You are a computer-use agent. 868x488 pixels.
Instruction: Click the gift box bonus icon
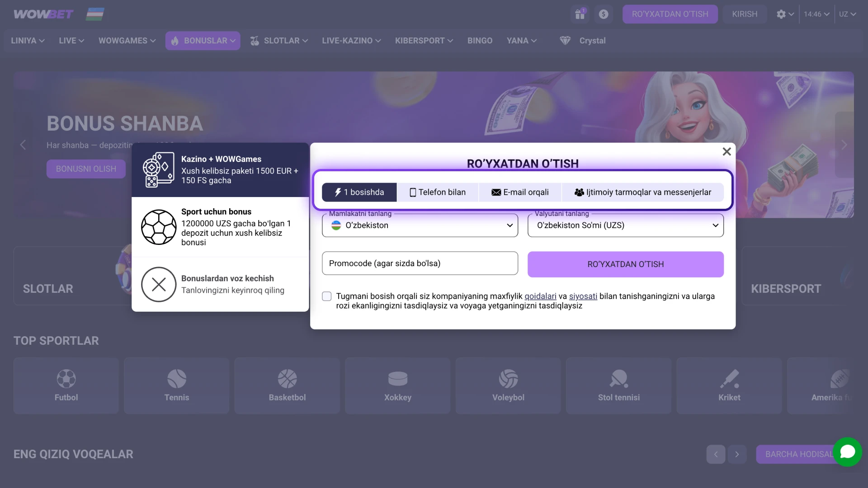(580, 14)
